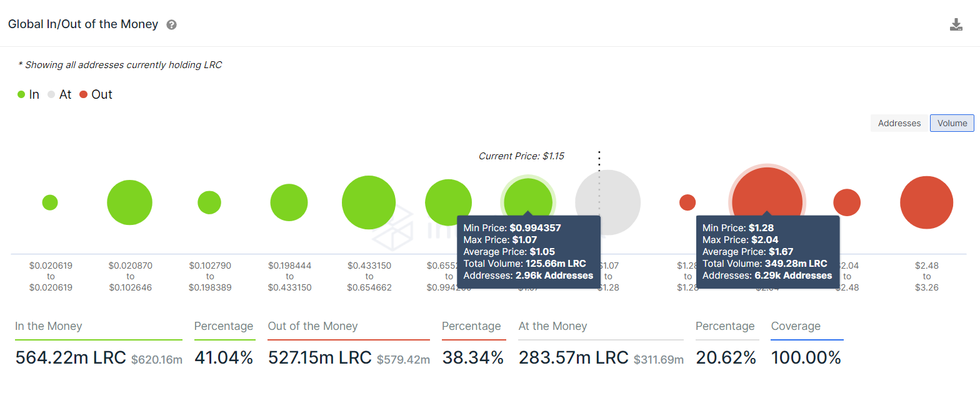Click green bubble for $0.433150 to $0.654662

[x=369, y=202]
